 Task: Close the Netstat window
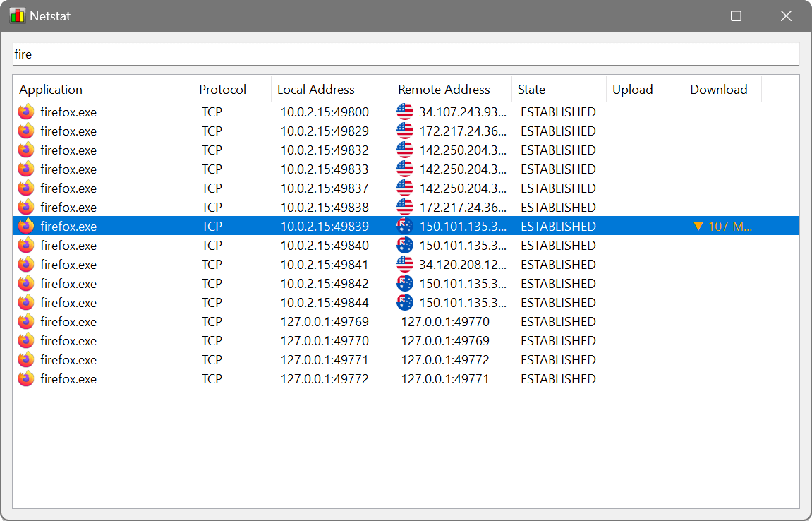[x=786, y=16]
